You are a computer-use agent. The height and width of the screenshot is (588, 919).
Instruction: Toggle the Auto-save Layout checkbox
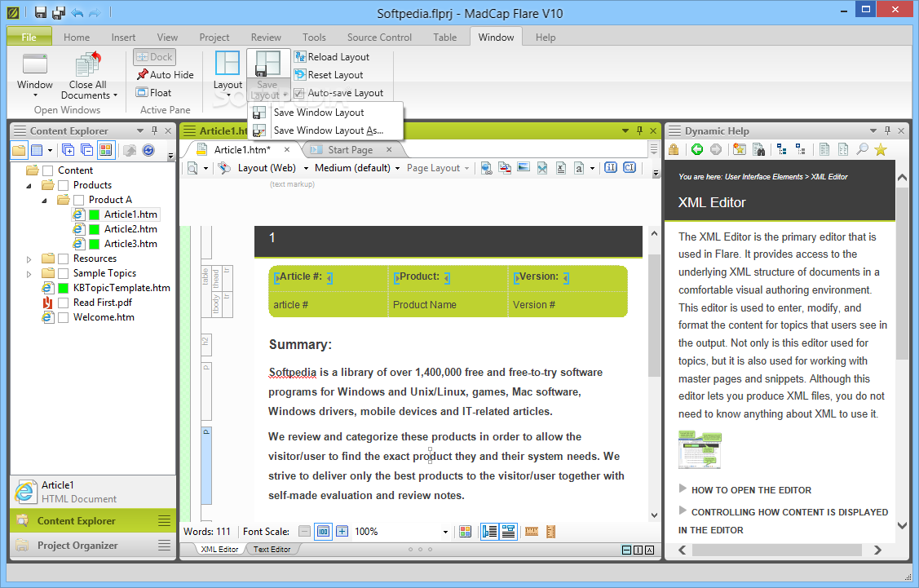tap(299, 93)
